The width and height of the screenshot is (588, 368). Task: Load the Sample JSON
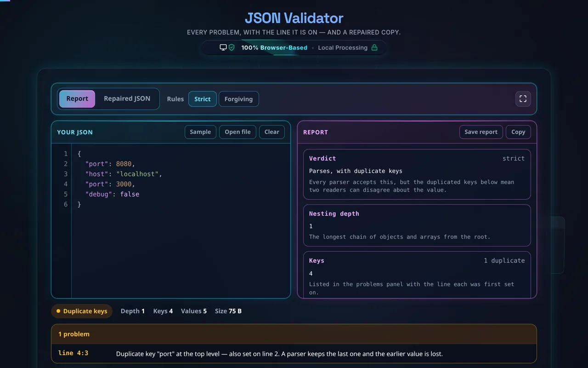(200, 132)
